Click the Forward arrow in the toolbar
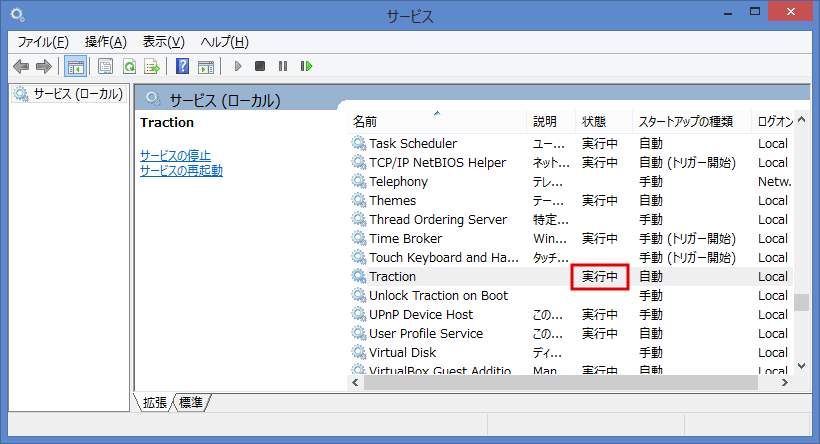This screenshot has height=444, width=820. click(43, 66)
